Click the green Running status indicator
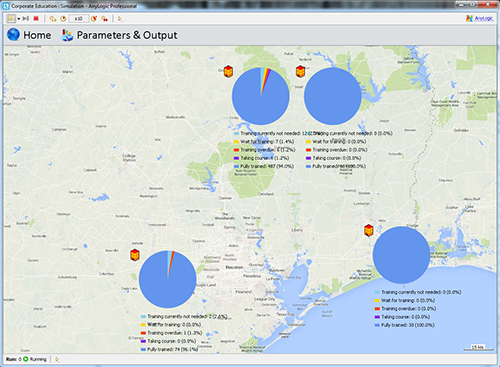This screenshot has height=367, width=500. (x=26, y=359)
